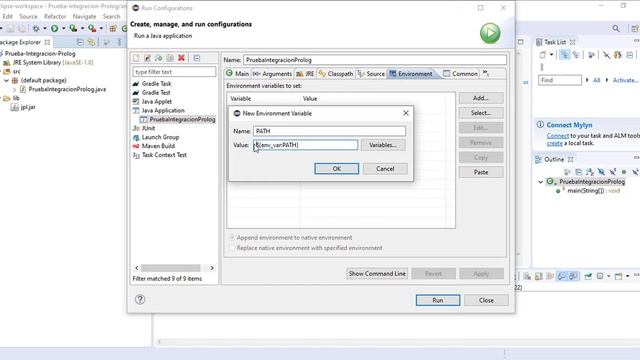
Task: Click Activate... link in Task List
Action: point(625,80)
